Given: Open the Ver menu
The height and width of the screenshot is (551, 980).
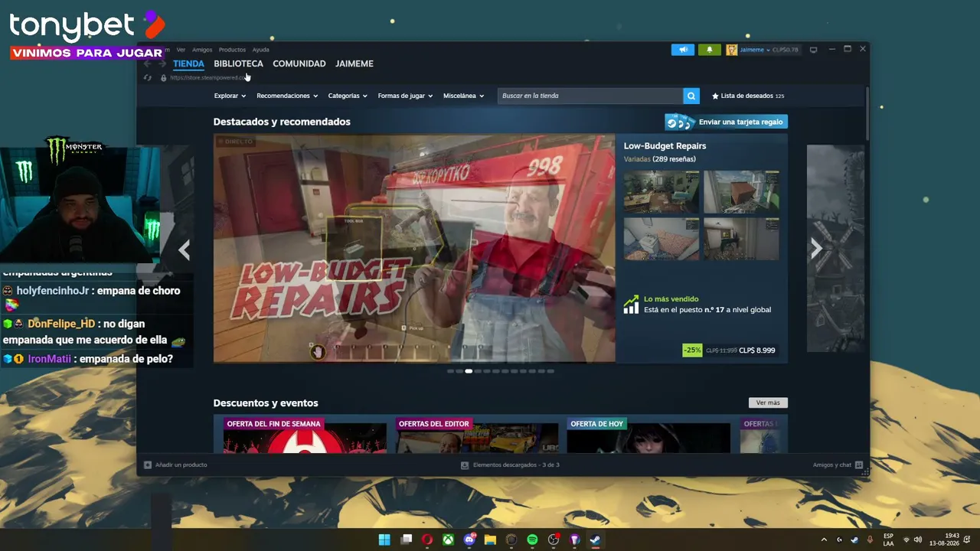Looking at the screenshot, I should click(181, 50).
